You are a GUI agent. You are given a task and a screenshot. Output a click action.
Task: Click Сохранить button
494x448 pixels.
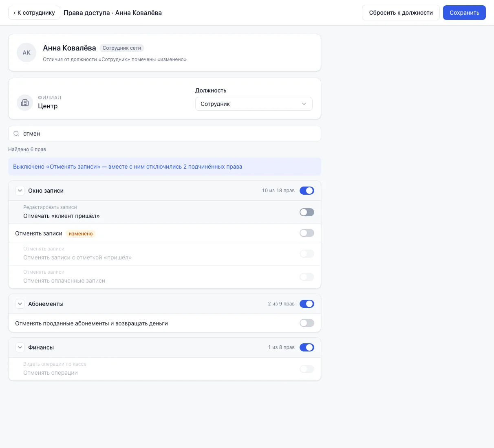tap(464, 13)
